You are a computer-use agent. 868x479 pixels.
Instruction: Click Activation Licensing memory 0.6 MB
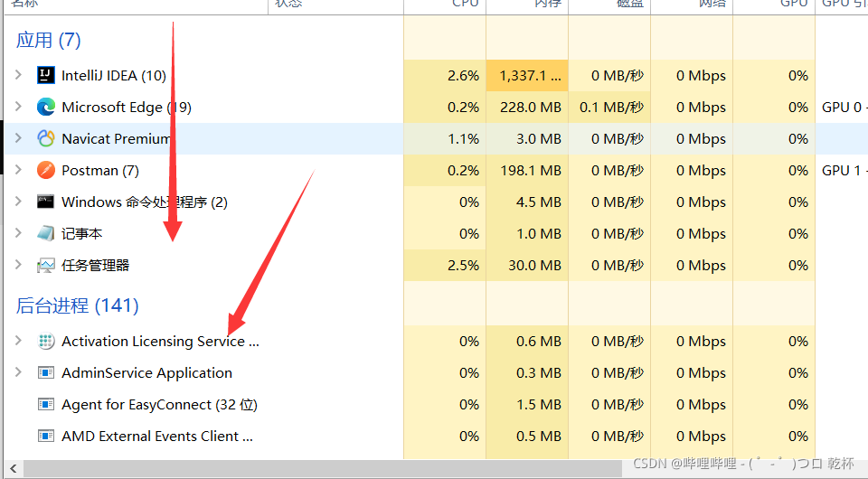click(539, 342)
